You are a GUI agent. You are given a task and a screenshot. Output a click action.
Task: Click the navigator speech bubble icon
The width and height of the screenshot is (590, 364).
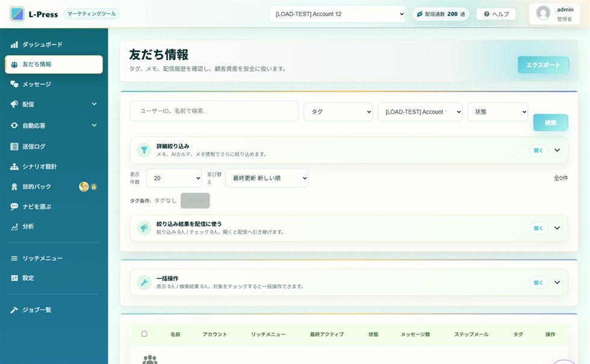pos(14,206)
